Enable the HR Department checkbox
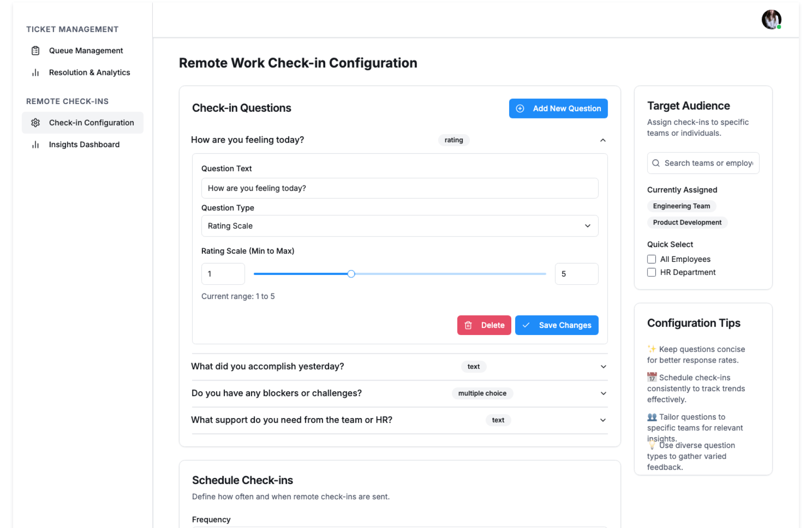Image resolution: width=812 pixels, height=528 pixels. click(x=651, y=272)
